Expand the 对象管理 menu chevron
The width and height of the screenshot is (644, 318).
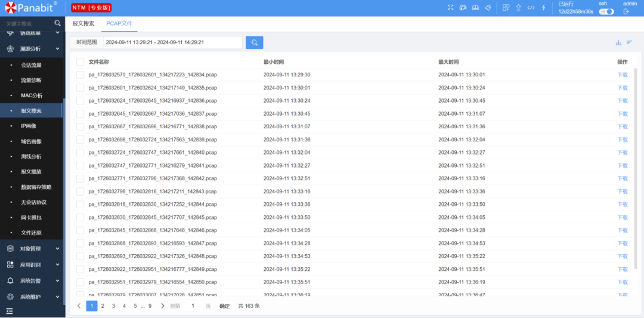(57, 249)
